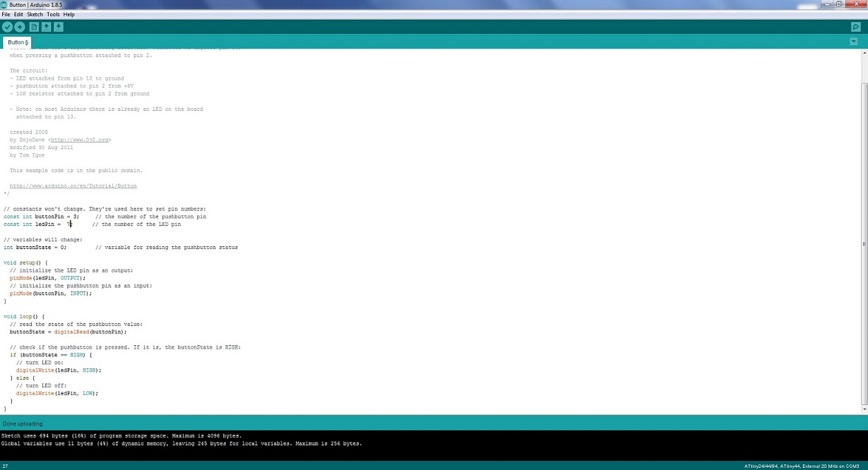This screenshot has width=868, height=470.
Task: Click '// turn LED off:' comment
Action: click(x=42, y=385)
